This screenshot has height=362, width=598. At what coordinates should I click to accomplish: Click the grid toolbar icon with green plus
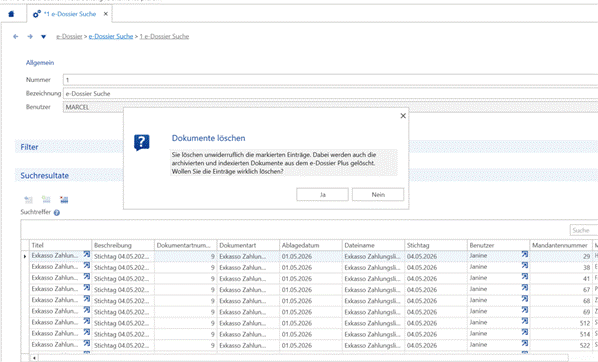46,200
